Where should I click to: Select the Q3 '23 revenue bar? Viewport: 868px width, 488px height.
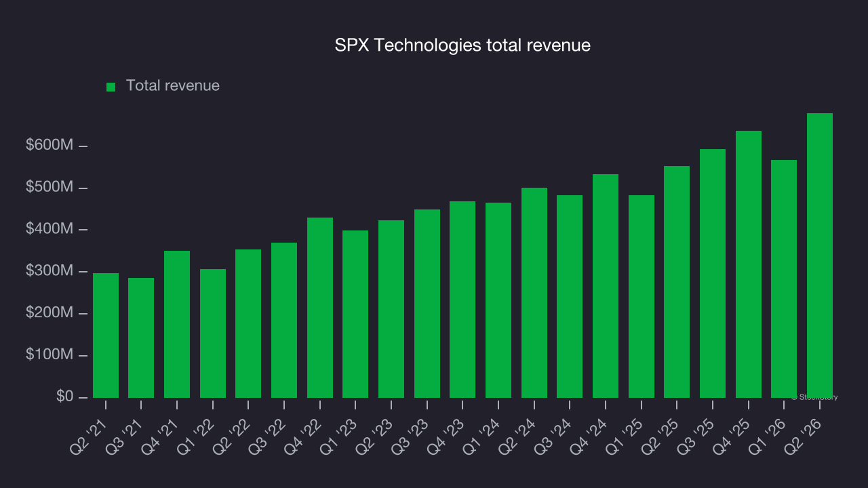pyautogui.click(x=427, y=304)
